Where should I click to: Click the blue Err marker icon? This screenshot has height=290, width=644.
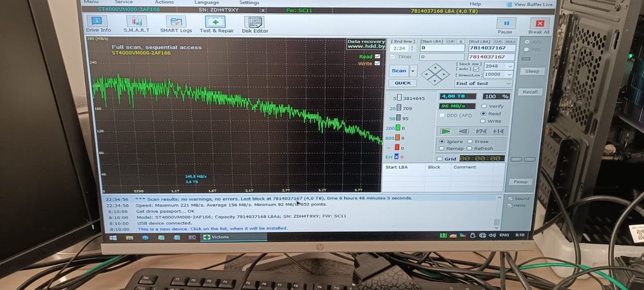[396, 157]
